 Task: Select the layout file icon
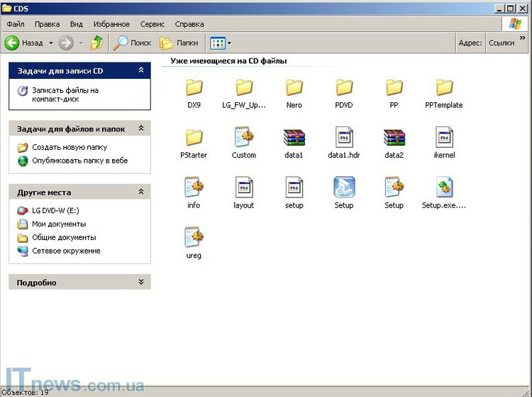pos(243,187)
